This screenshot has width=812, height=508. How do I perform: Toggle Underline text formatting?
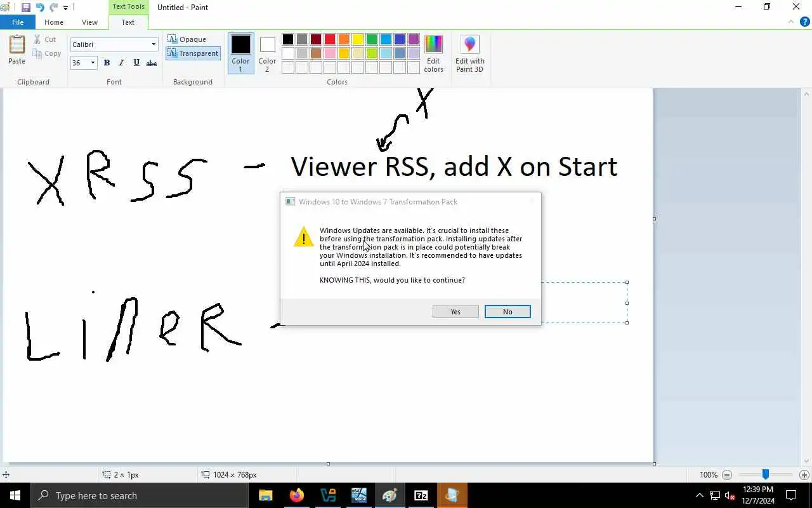tap(136, 63)
